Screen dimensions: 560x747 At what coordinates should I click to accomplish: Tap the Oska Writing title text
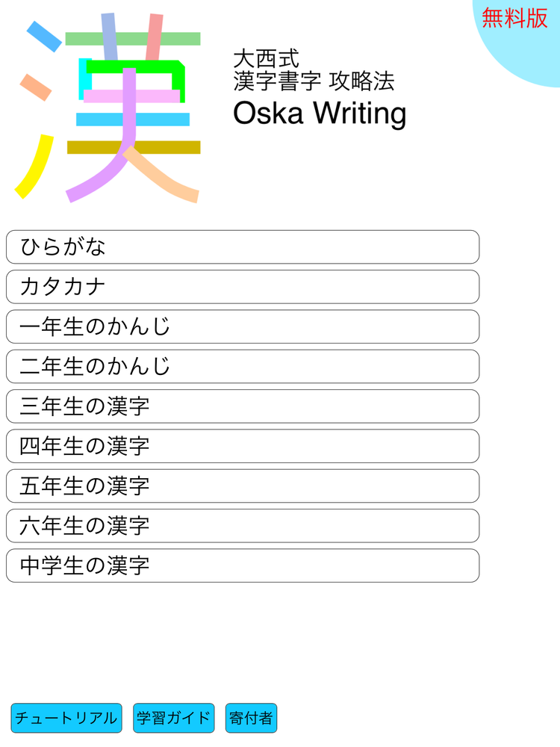point(319,114)
